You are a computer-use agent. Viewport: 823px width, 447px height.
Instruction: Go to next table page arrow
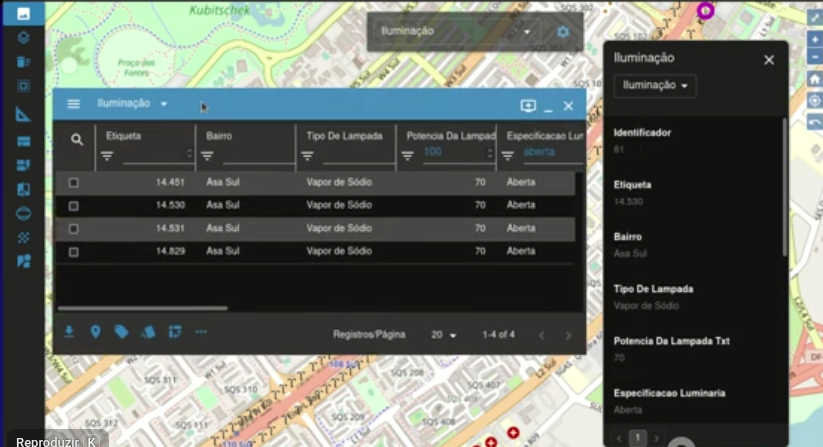(568, 335)
